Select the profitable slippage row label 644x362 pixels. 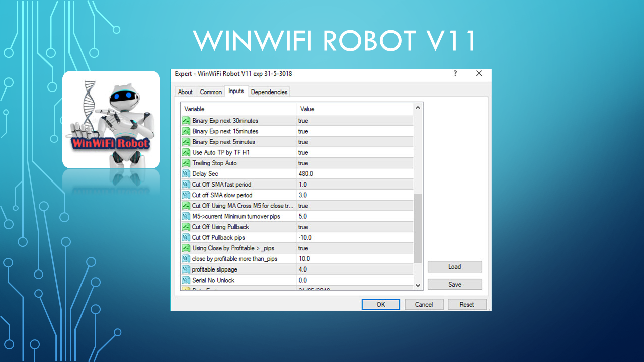215,269
